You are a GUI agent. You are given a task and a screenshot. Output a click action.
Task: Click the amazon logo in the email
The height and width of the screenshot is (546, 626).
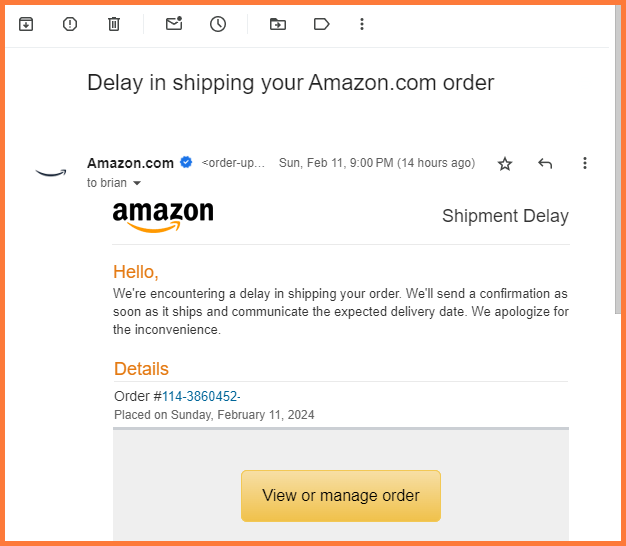pos(163,217)
